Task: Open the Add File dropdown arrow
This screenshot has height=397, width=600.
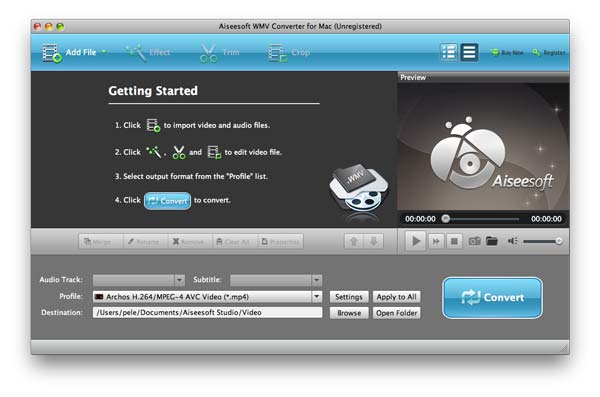Action: click(104, 52)
